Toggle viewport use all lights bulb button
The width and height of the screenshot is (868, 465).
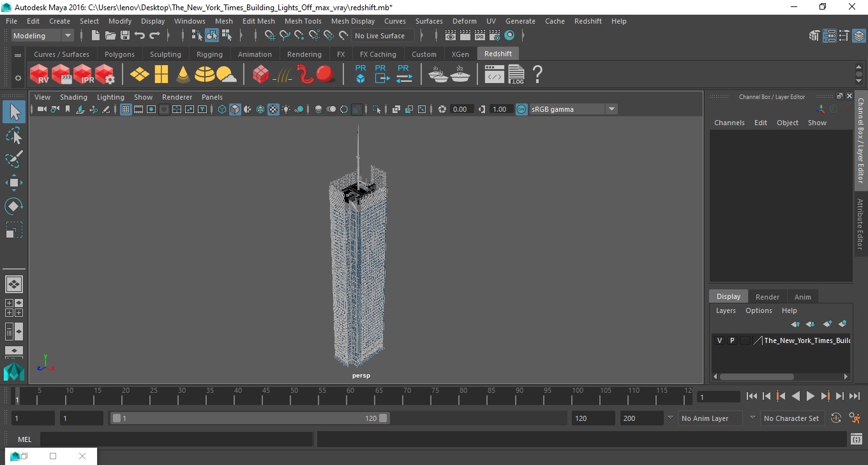coord(286,109)
